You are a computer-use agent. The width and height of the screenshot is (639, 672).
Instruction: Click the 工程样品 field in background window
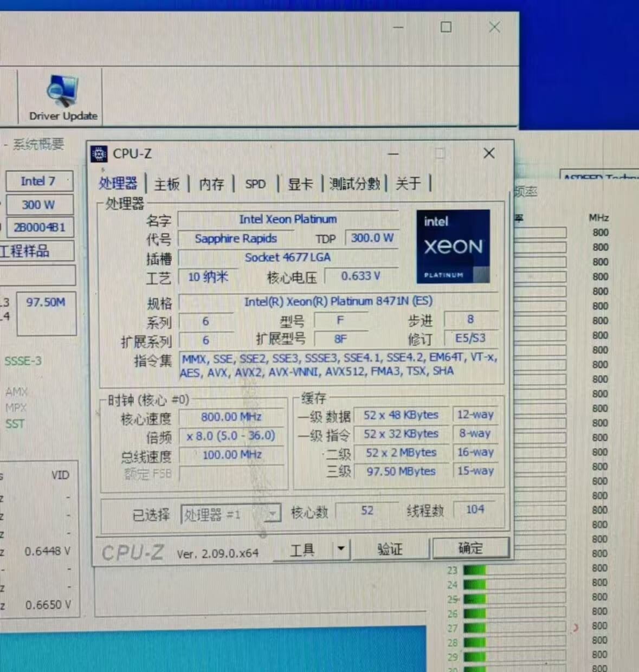[36, 251]
